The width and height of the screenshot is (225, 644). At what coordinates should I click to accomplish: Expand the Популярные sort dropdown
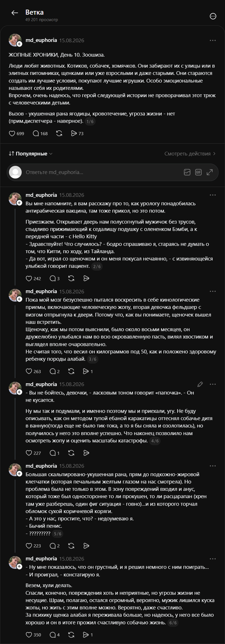pos(31,154)
